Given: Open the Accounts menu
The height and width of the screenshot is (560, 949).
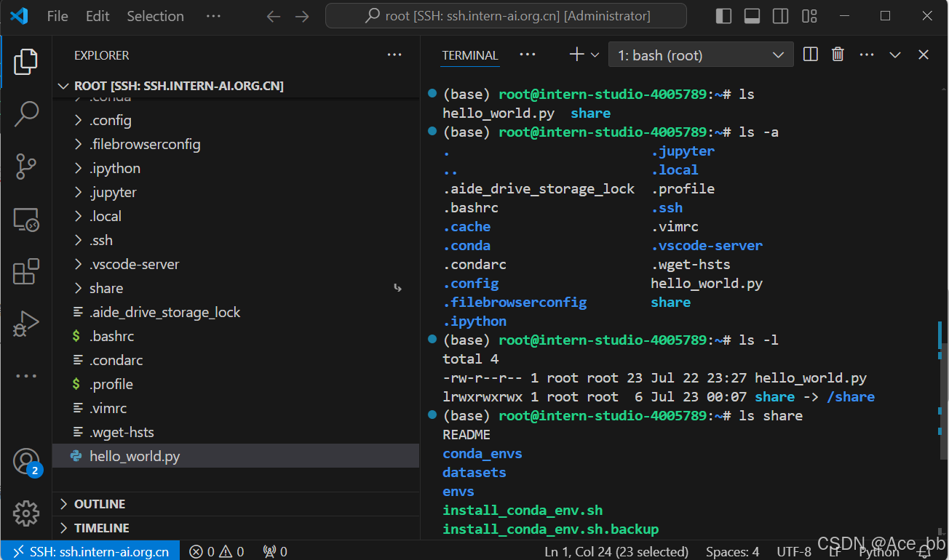Looking at the screenshot, I should [x=25, y=461].
